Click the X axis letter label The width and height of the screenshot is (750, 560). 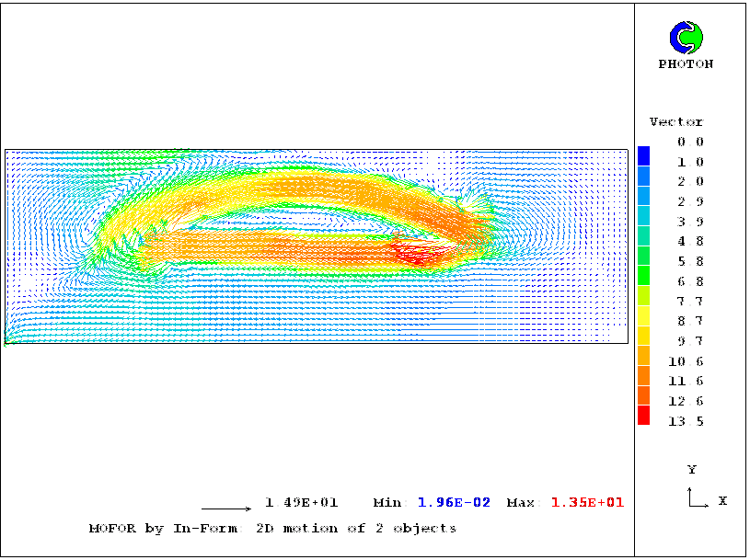(722, 501)
